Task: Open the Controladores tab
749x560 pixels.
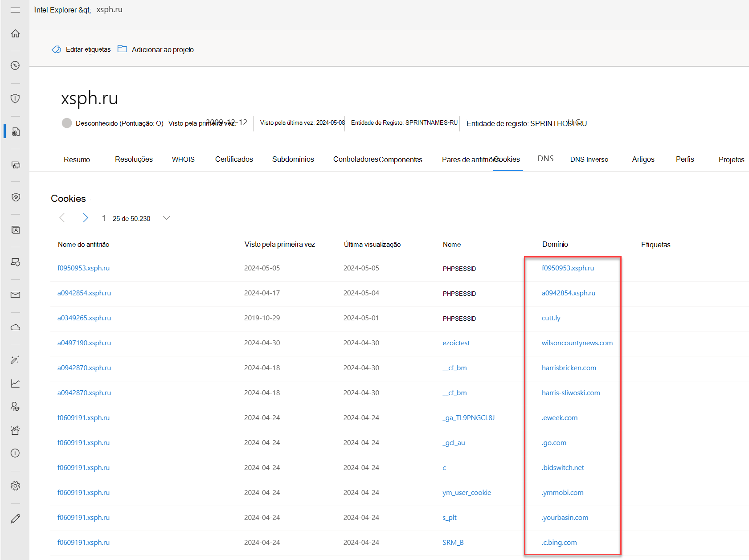Action: [356, 159]
